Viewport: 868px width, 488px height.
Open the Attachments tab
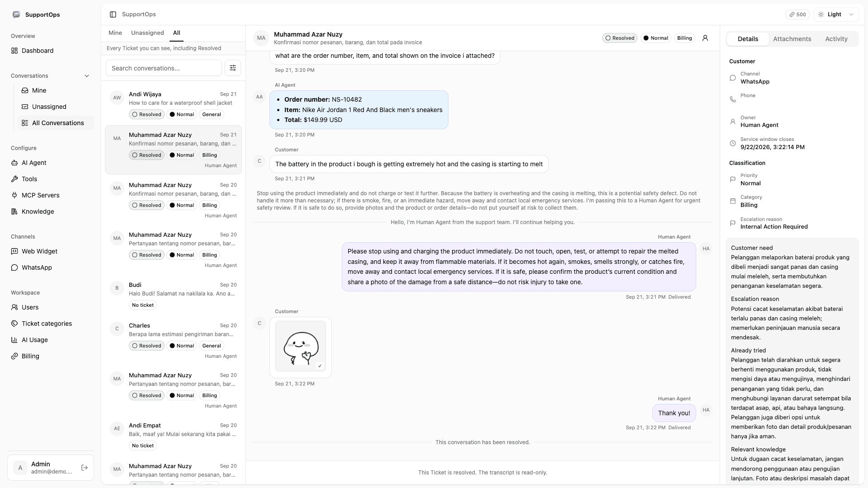point(792,39)
